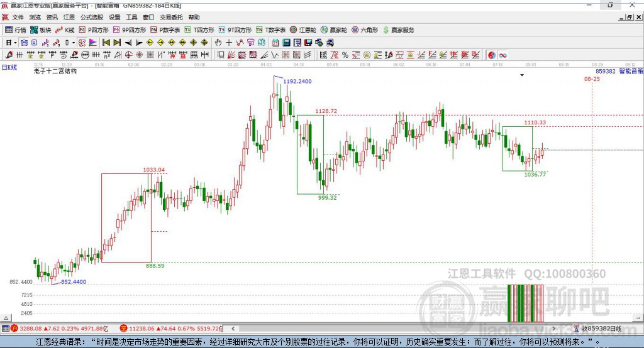Open the 9T四方形 tool

[x=235, y=30]
